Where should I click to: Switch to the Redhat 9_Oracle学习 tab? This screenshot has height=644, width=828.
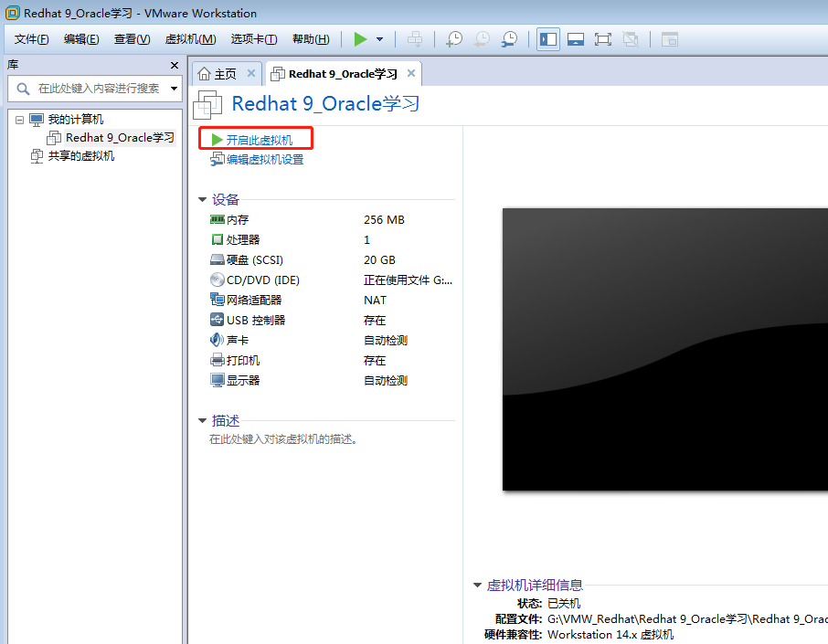click(x=343, y=74)
